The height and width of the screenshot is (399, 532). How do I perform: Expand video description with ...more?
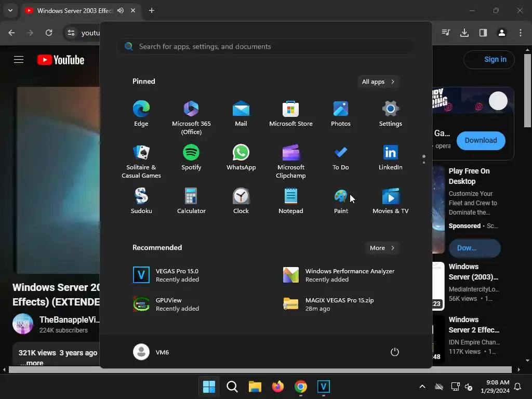click(x=32, y=363)
